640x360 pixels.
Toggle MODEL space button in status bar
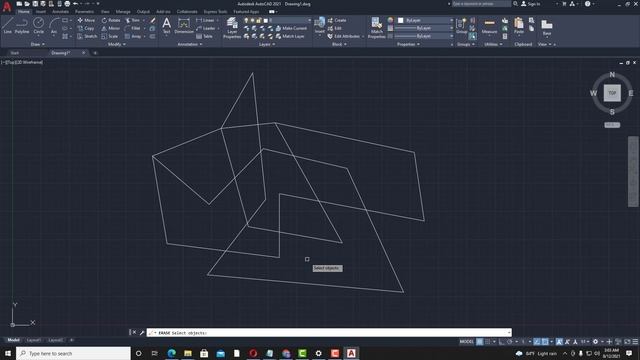click(467, 342)
